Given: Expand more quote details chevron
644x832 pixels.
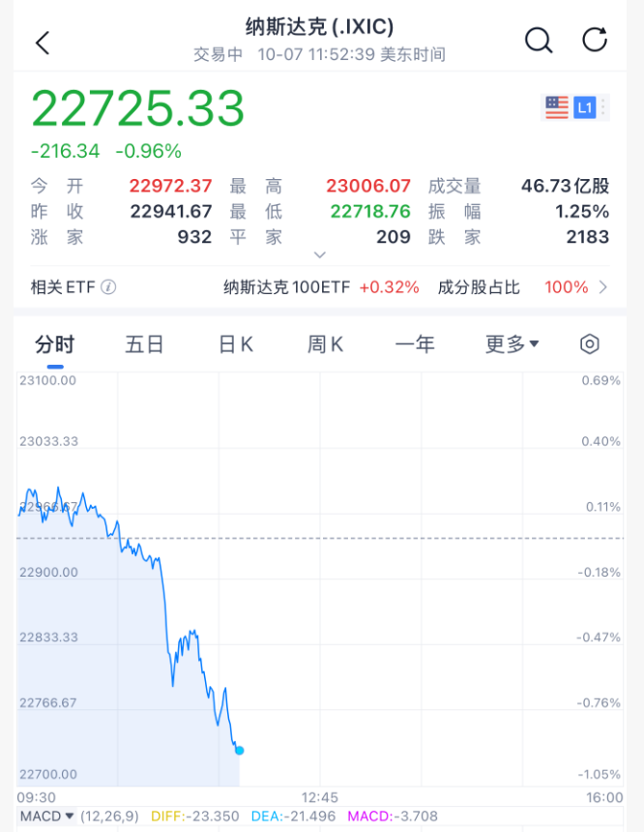Looking at the screenshot, I should point(320,255).
